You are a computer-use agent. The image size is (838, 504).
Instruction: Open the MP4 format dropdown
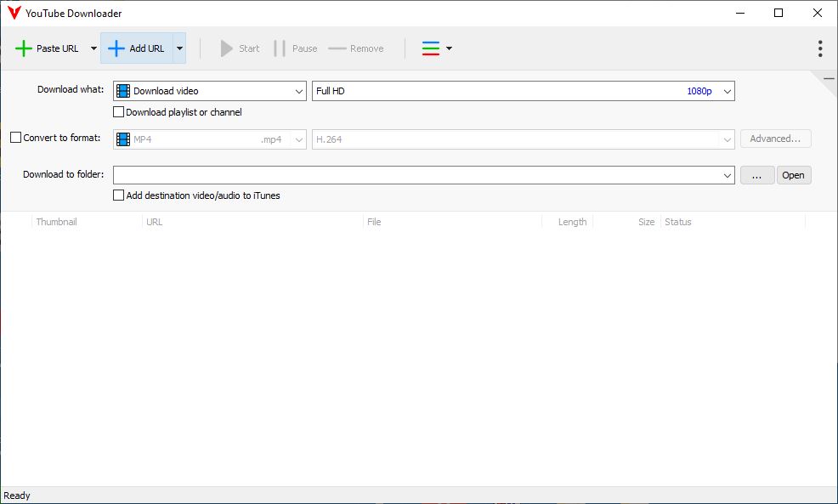tap(209, 139)
